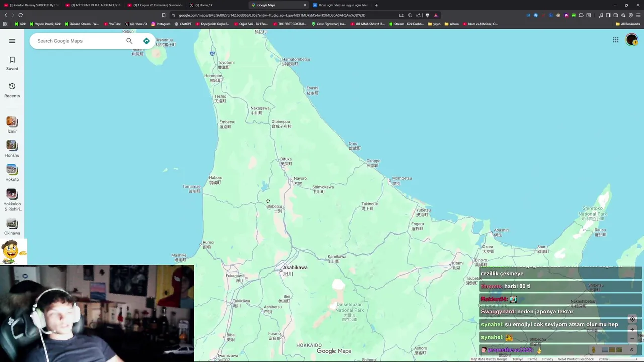Click Send Product Feedback in the footer
Screen dimensions: 644x362
coord(576,359)
